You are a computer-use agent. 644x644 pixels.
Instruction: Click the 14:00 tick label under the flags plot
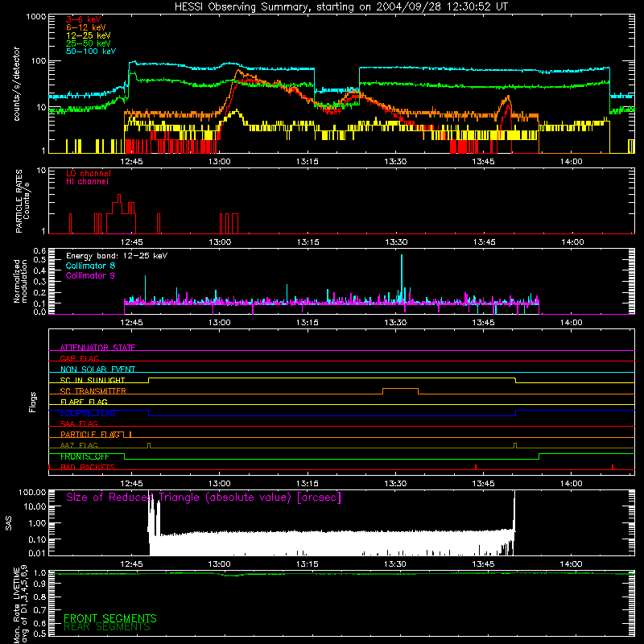572,484
